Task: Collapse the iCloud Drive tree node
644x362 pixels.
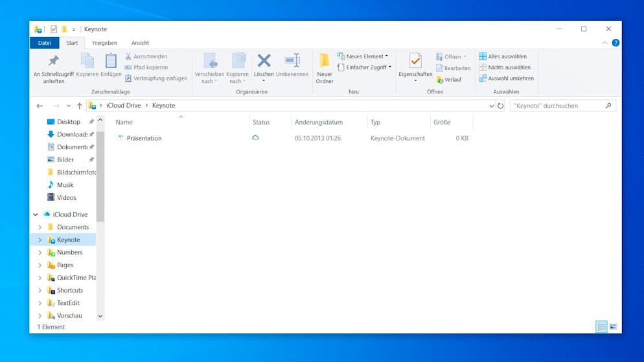Action: click(36, 214)
